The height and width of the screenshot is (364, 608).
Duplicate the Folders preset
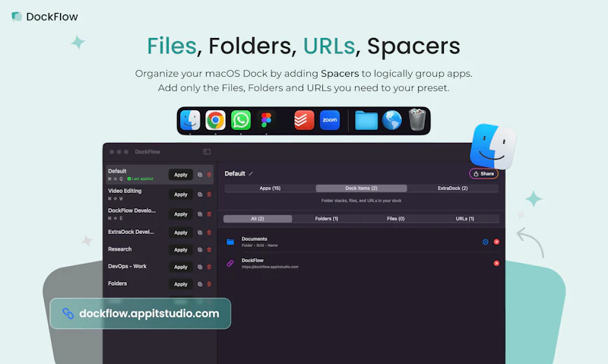pos(200,284)
